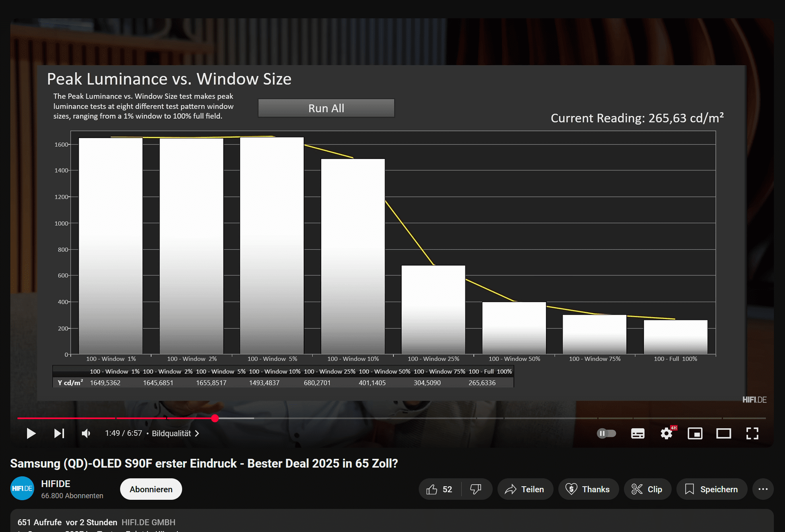Screen dimensions: 785x532
Task: Subscribe via the Abonnieren button
Action: [x=151, y=489]
